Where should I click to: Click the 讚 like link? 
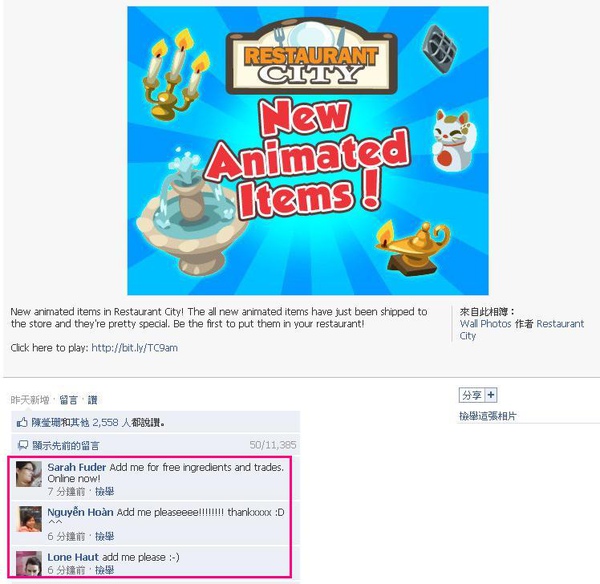point(92,400)
